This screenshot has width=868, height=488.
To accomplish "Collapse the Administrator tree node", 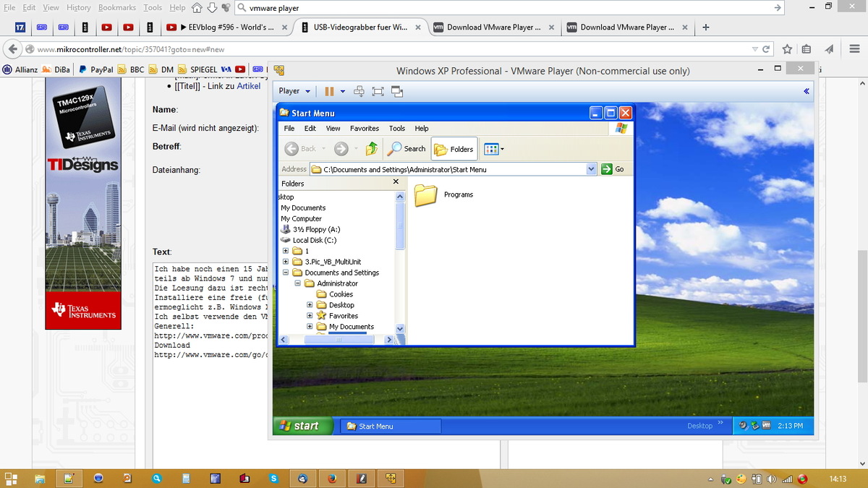I will (x=297, y=283).
